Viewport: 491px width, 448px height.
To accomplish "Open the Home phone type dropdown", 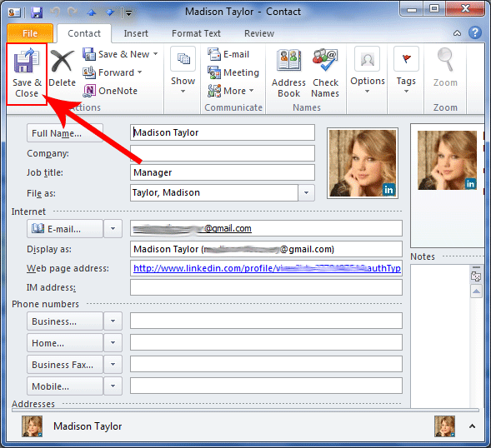I will pos(113,342).
